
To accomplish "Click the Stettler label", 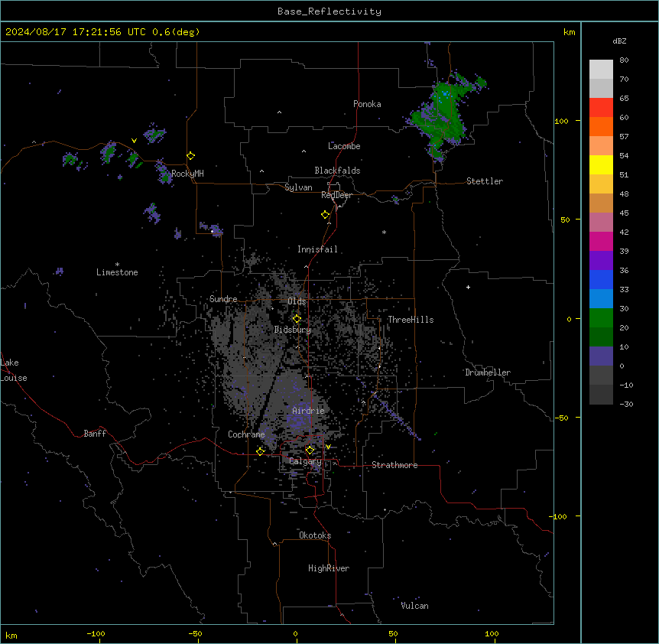I will point(485,181).
